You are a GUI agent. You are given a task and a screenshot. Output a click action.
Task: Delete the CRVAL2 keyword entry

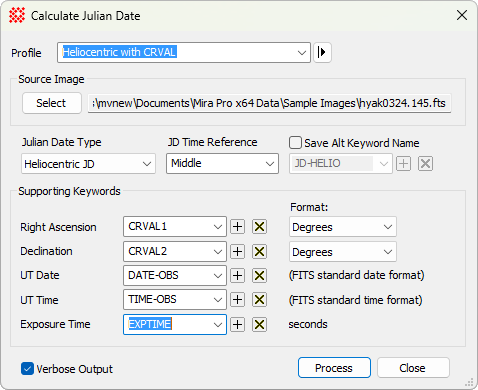pos(259,251)
